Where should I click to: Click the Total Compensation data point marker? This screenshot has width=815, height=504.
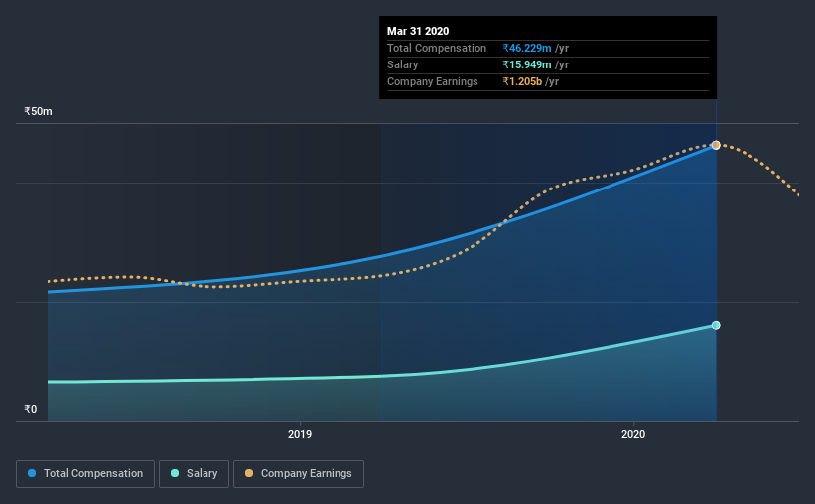[716, 145]
